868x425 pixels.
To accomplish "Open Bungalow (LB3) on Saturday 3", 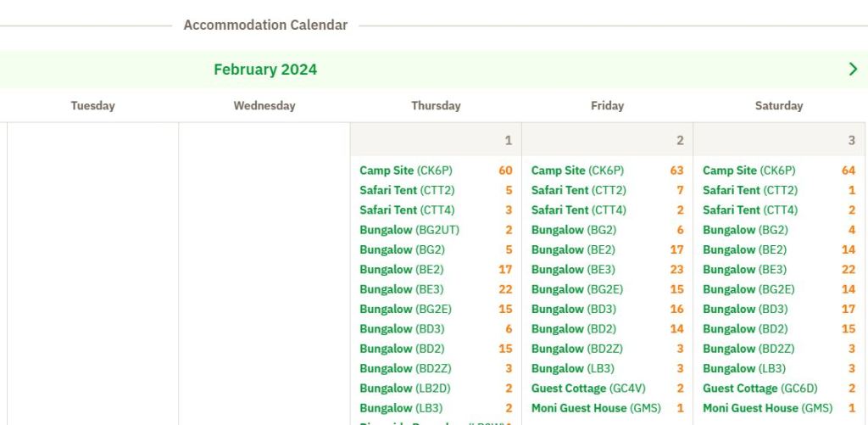I will (x=743, y=369).
